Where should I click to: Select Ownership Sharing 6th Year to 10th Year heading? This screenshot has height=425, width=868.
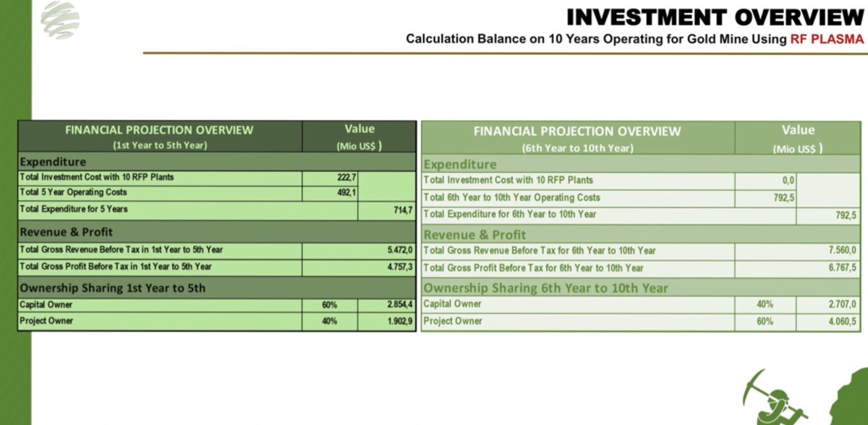point(546,288)
